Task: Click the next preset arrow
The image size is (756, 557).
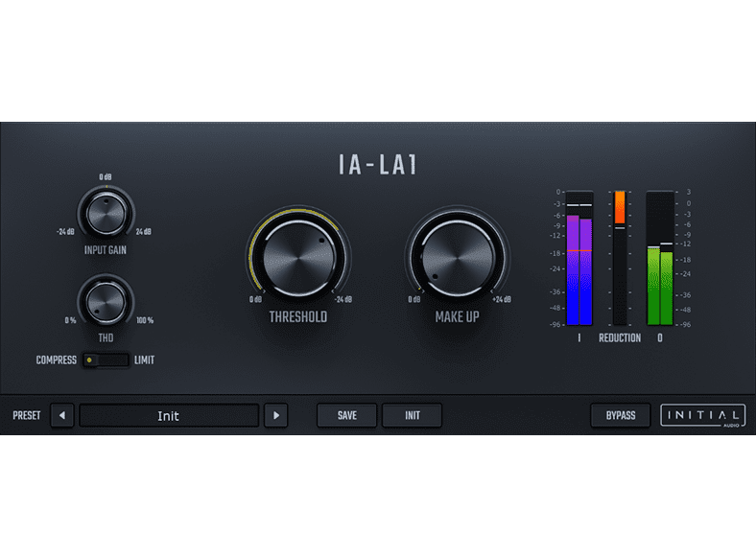Action: coord(275,415)
